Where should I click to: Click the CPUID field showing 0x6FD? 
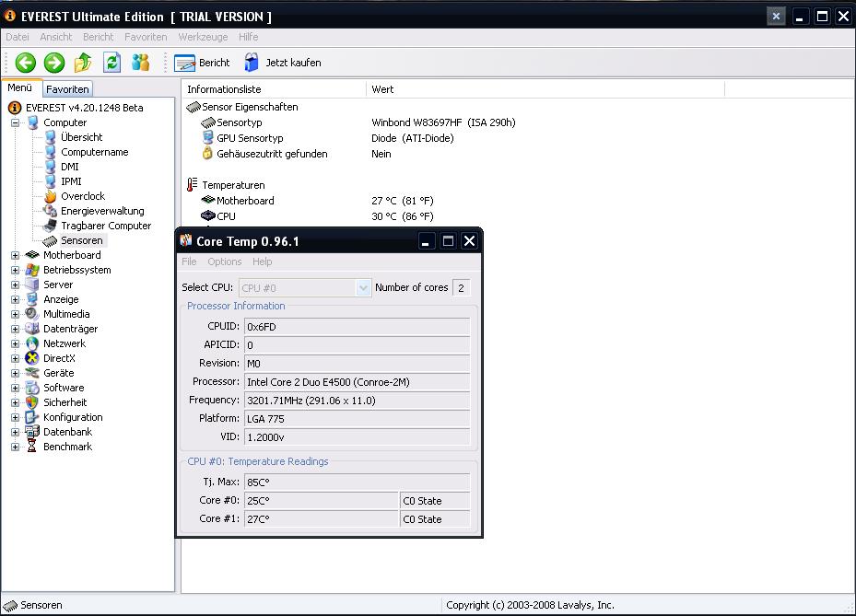(357, 327)
